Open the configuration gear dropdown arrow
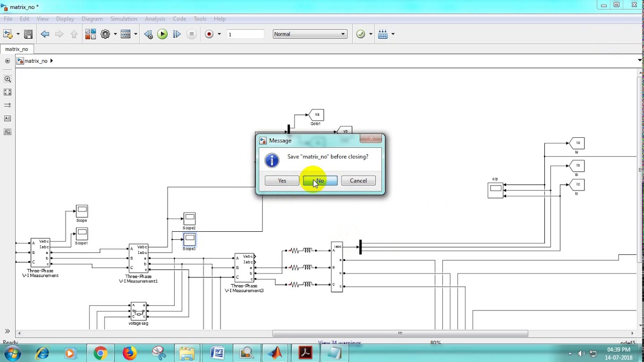 [115, 34]
